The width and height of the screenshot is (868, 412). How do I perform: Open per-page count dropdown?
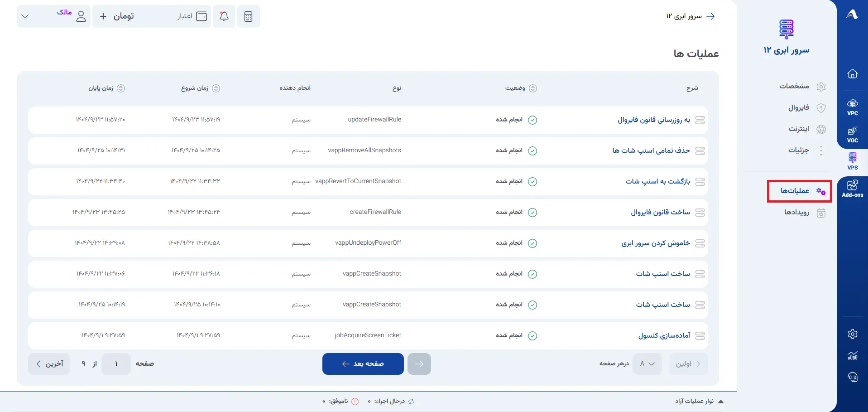pos(647,364)
